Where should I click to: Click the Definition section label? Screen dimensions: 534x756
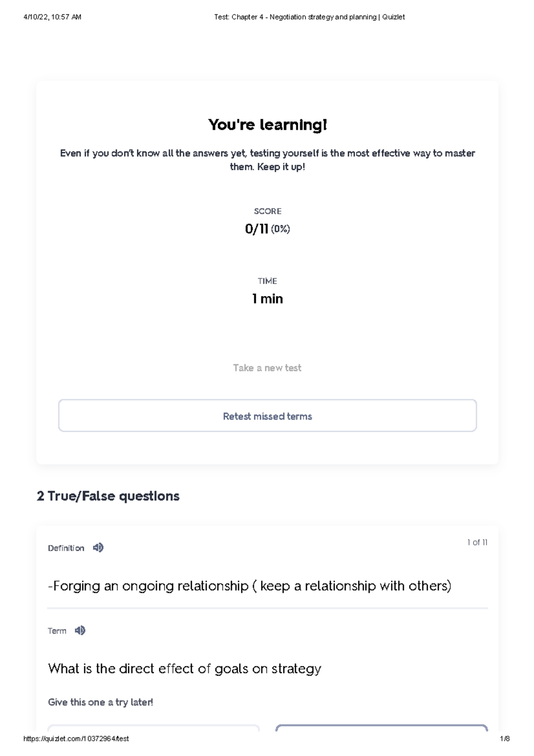[x=65, y=548]
